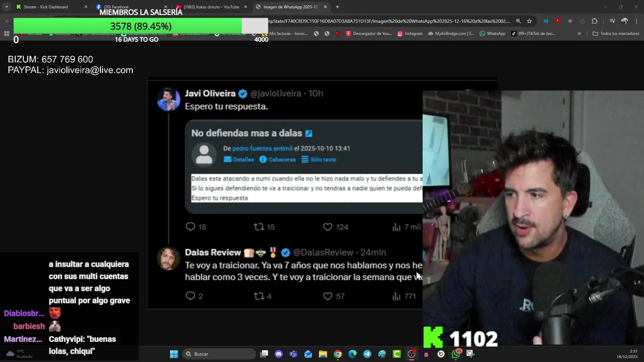Viewport: 644px width, 362px height.
Task: View analytics showing 7 mil views
Action: pos(406,227)
